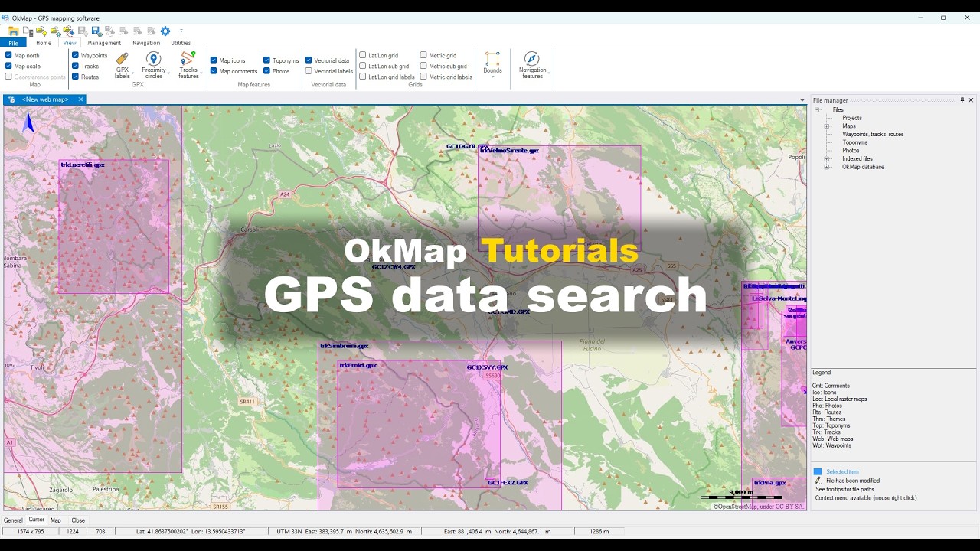Viewport: 980px width, 551px height.
Task: Open the quick access toolbar customize arrow
Action: 181,31
